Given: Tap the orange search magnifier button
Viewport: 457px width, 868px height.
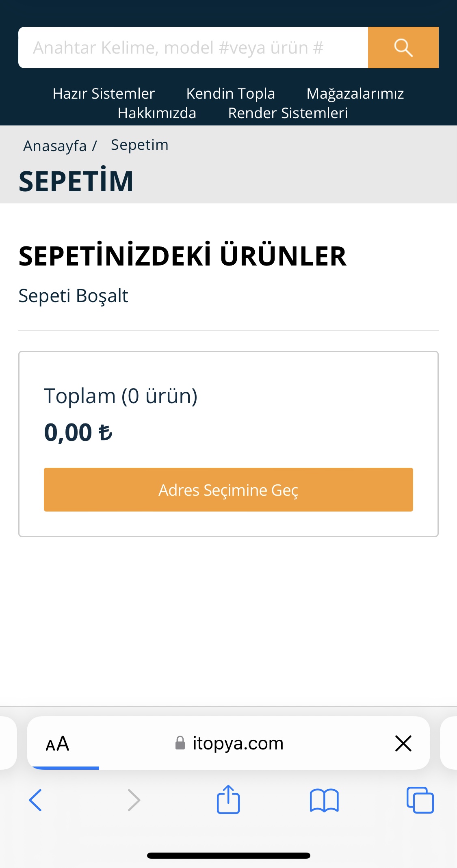Looking at the screenshot, I should 403,48.
